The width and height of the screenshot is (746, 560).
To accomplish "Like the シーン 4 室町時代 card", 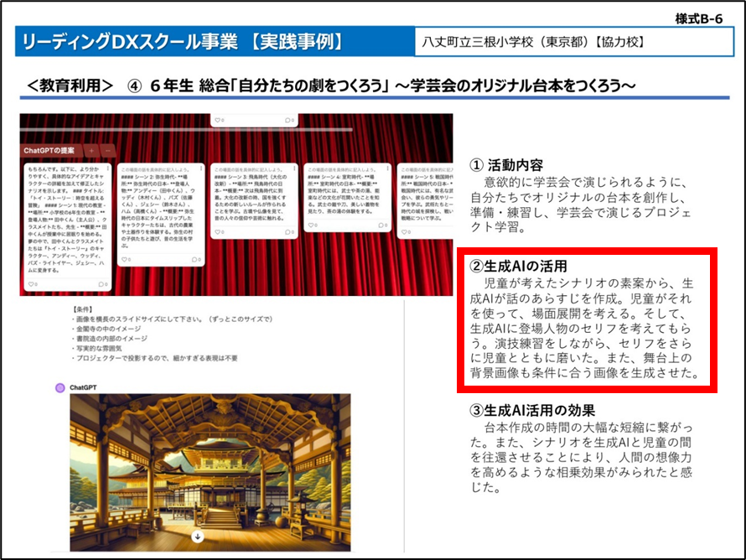I will (313, 225).
